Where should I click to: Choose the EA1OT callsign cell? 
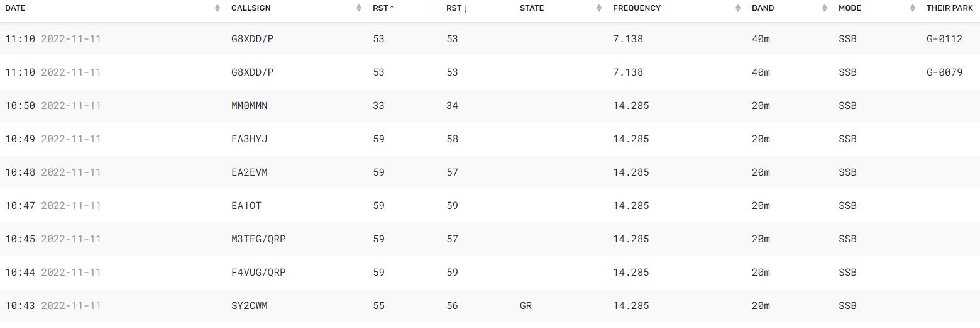pos(246,206)
